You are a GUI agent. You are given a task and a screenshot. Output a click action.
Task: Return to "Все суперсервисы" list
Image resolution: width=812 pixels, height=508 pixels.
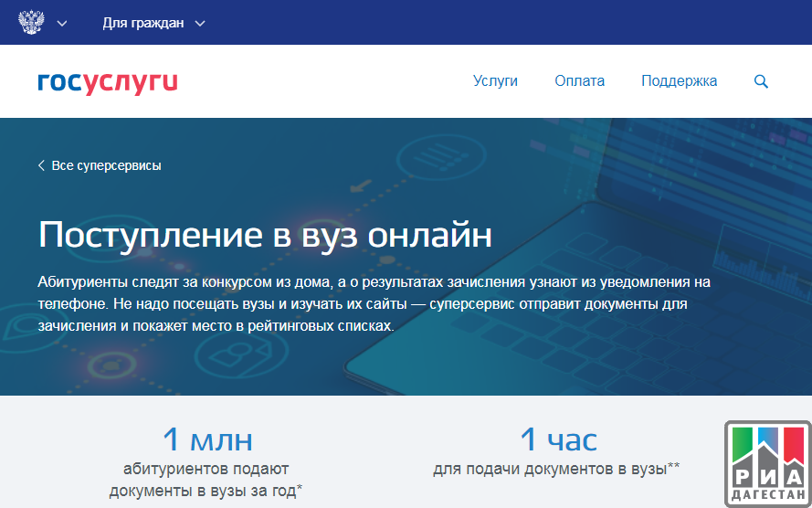tap(106, 165)
